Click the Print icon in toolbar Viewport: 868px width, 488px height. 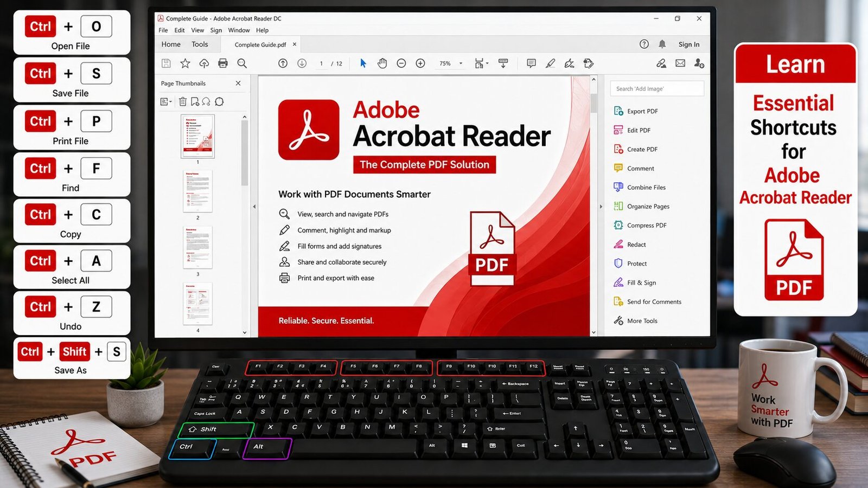click(x=223, y=63)
